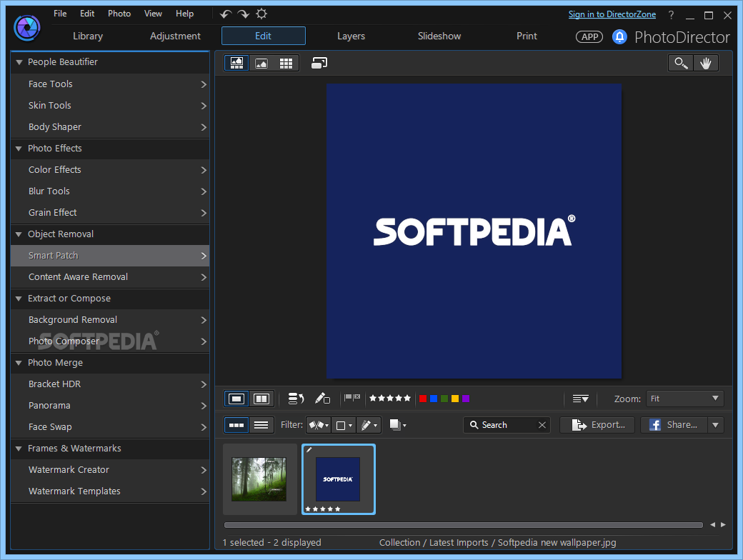Apply the red color label

click(x=423, y=399)
